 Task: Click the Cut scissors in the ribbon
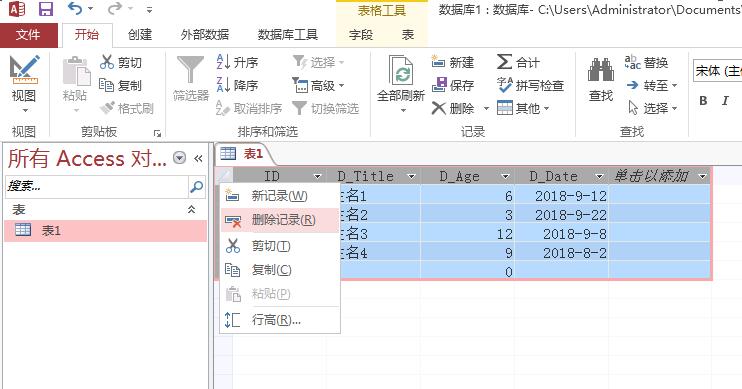[107, 62]
